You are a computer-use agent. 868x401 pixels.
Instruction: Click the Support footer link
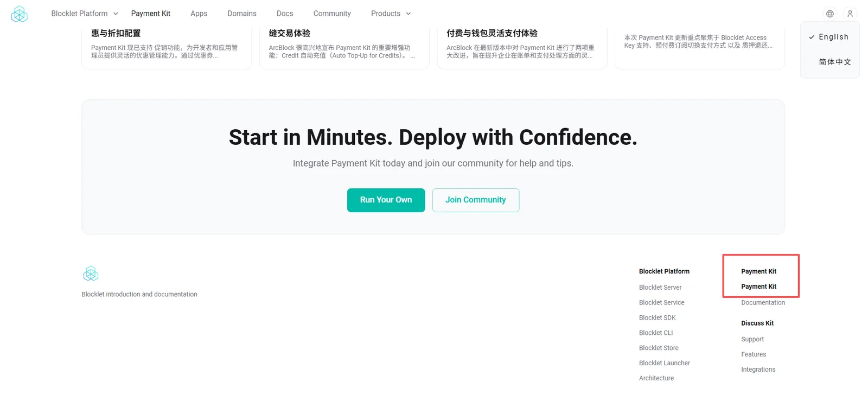click(x=752, y=340)
